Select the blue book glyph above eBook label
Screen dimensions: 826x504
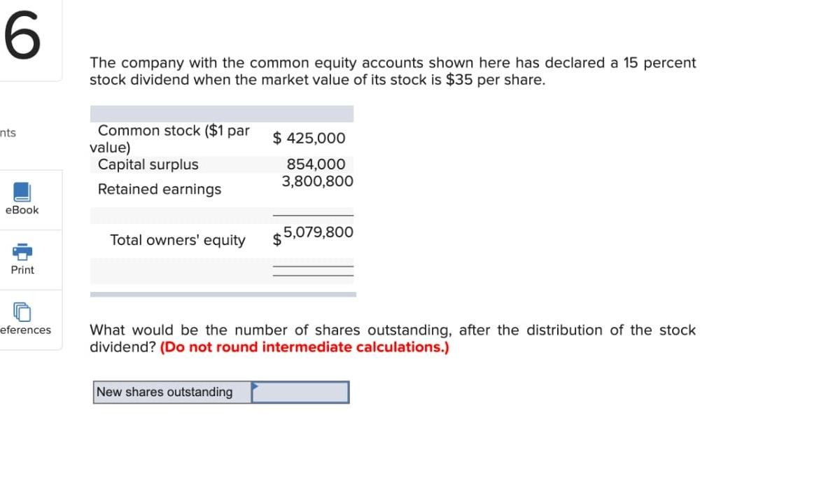[21, 190]
